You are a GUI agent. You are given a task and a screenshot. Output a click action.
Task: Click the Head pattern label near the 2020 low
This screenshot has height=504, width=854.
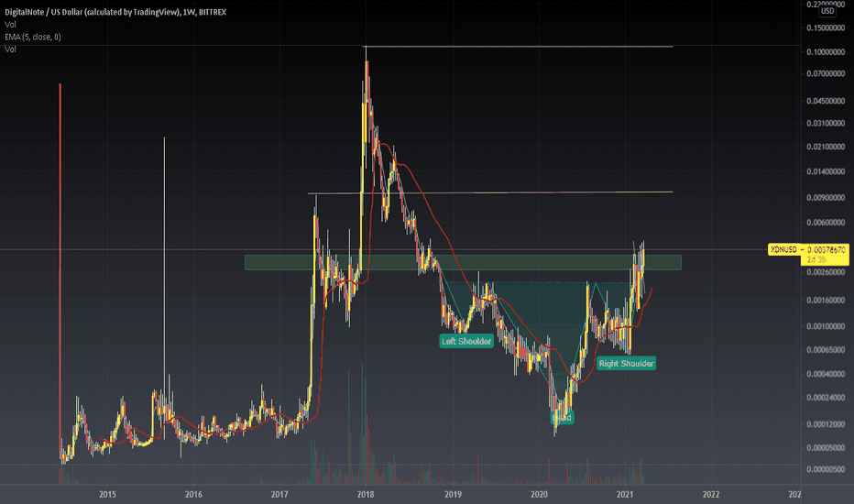(562, 418)
